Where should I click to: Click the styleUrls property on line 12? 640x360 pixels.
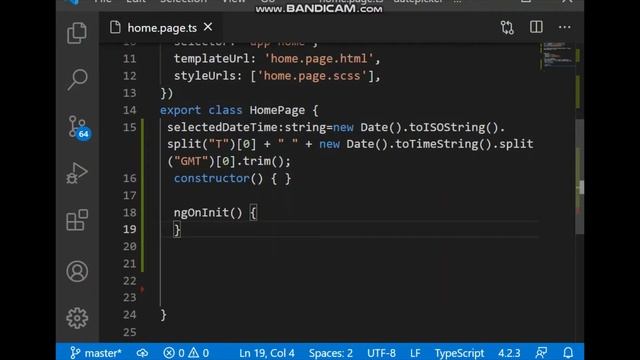tap(204, 76)
